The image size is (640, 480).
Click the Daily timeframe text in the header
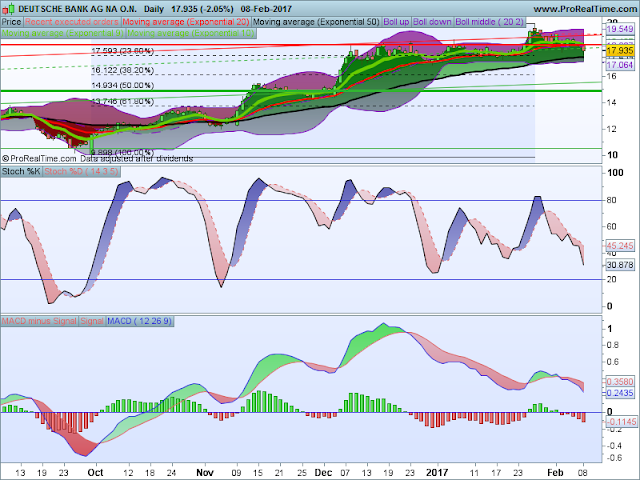pyautogui.click(x=154, y=9)
